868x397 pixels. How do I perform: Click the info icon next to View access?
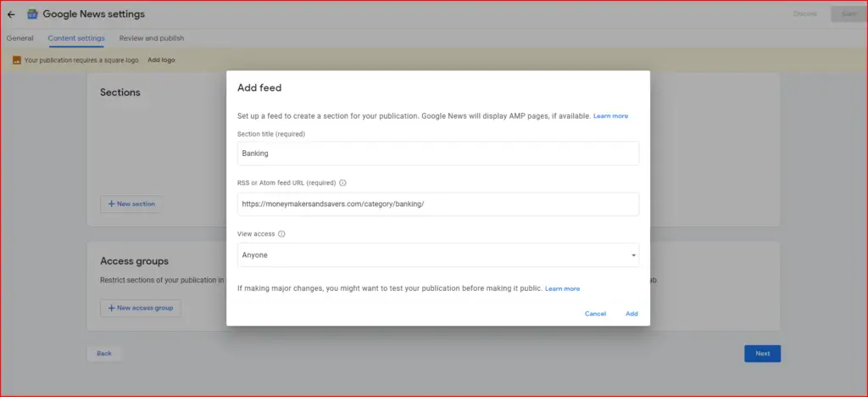pos(281,233)
